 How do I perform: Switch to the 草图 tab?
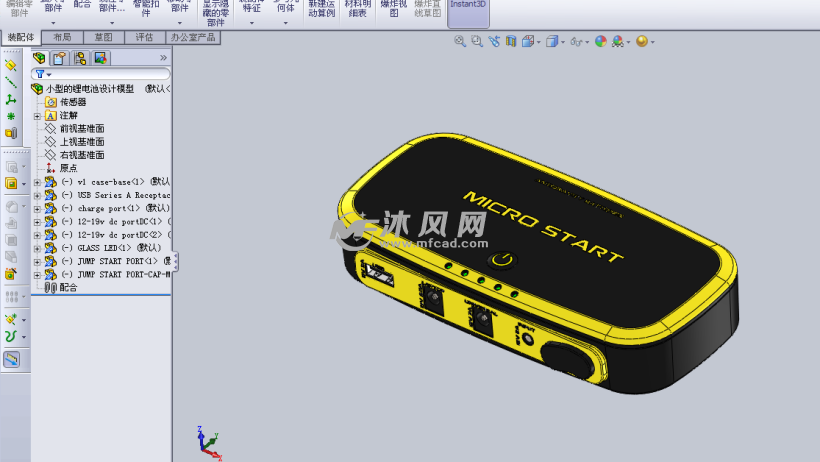(104, 37)
